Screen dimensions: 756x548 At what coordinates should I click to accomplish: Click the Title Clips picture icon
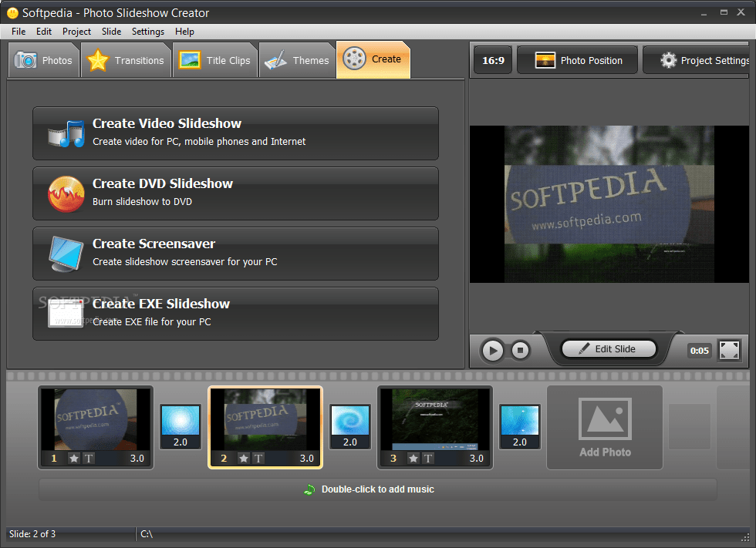(190, 60)
